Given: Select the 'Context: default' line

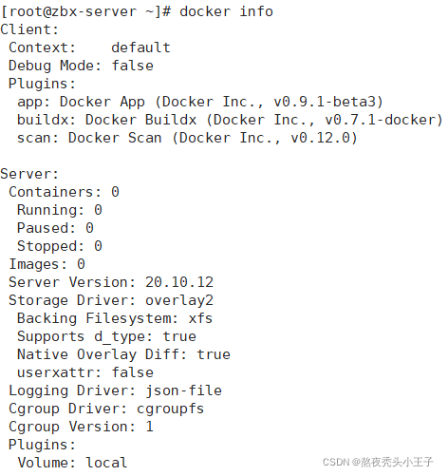Looking at the screenshot, I should [89, 48].
